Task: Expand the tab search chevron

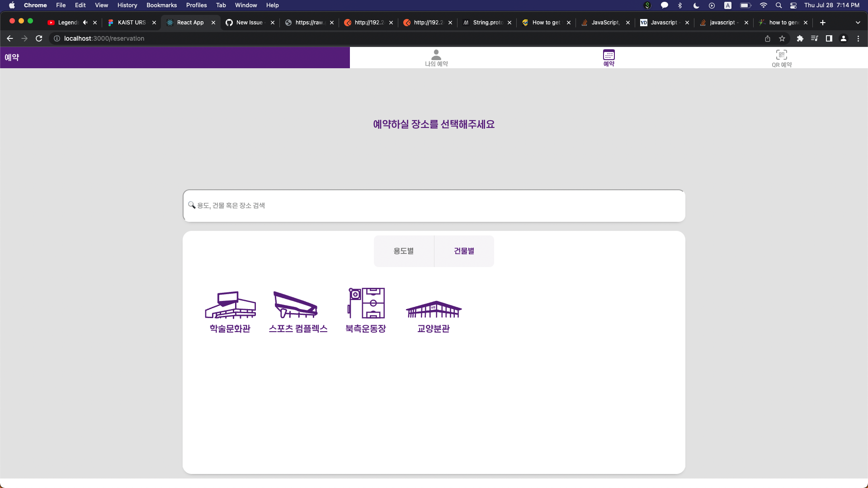Action: [858, 23]
